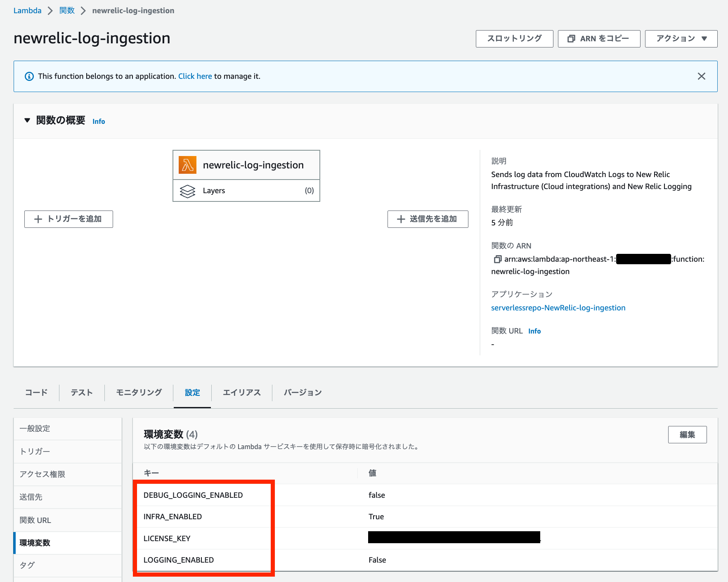Select 環境変数 in the settings sidebar
Image resolution: width=728 pixels, height=582 pixels.
pyautogui.click(x=35, y=543)
